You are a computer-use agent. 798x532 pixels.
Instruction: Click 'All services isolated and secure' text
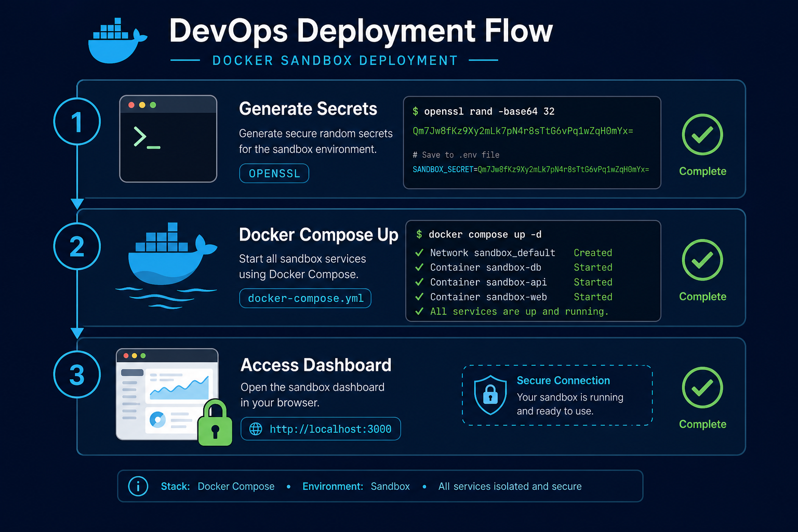click(510, 486)
